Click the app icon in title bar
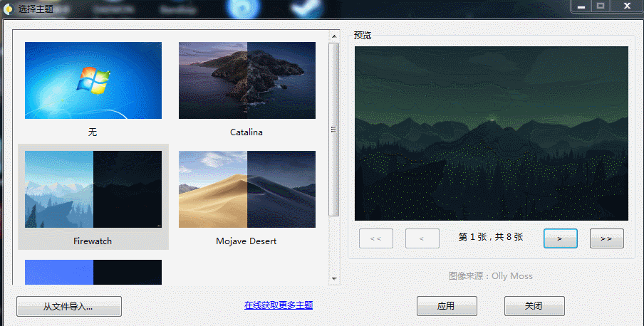The height and width of the screenshot is (326, 644). pos(9,9)
